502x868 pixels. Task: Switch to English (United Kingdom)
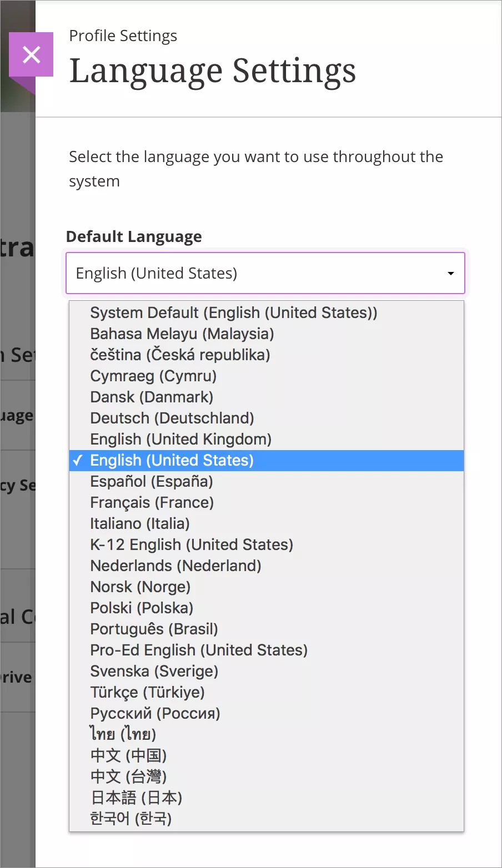point(180,440)
